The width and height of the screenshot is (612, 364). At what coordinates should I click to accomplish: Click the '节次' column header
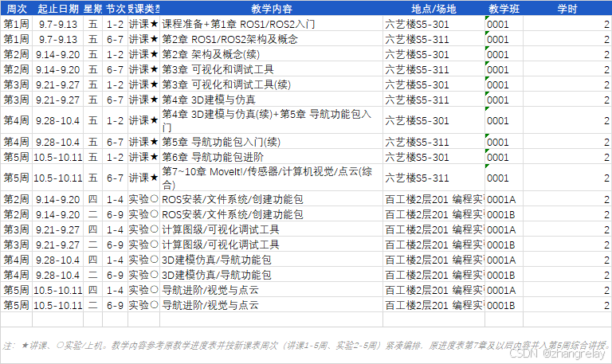click(x=115, y=9)
